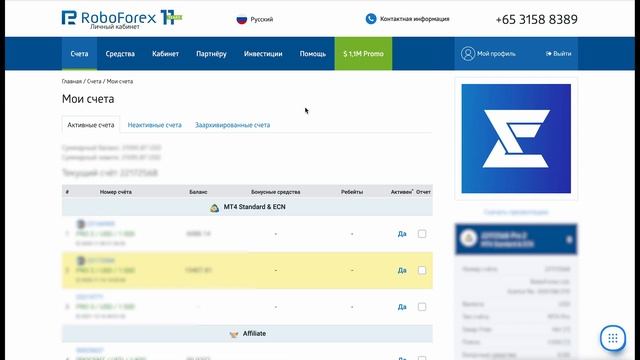
Task: Open the floating grid menu button
Action: (613, 338)
